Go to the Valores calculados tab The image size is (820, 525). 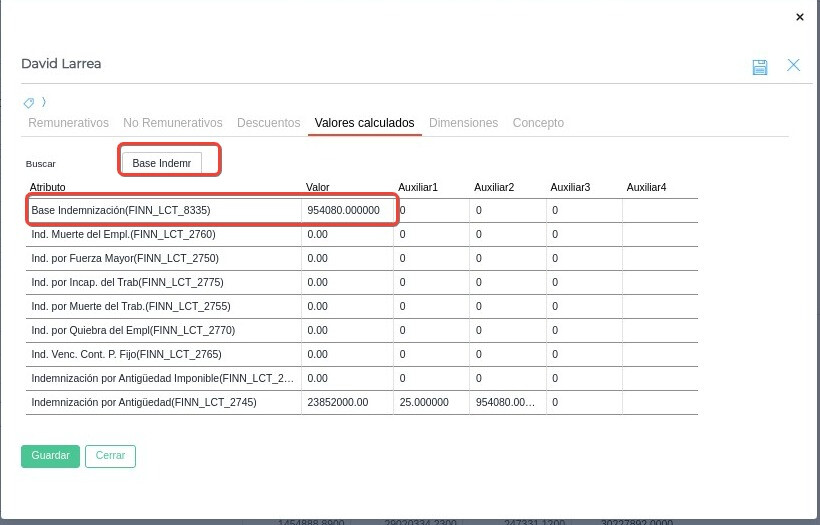[364, 123]
